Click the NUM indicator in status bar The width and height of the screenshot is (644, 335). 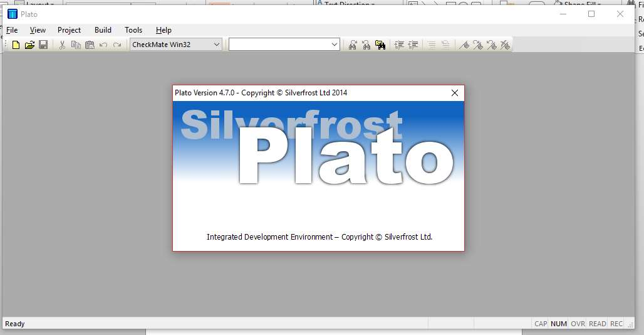pyautogui.click(x=559, y=324)
